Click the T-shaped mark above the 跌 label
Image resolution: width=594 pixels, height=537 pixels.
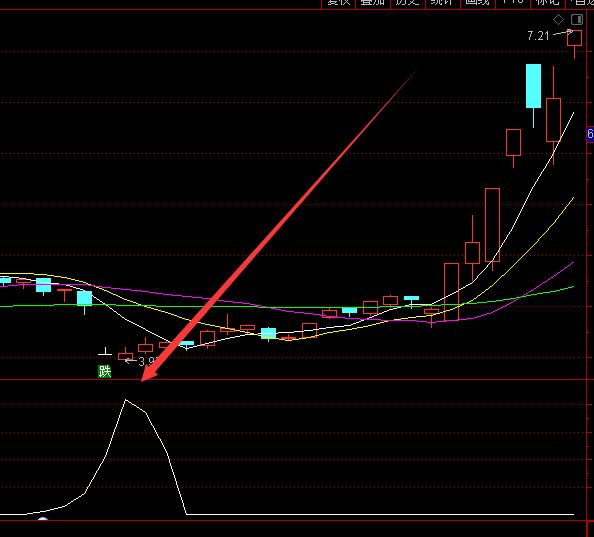pos(105,351)
